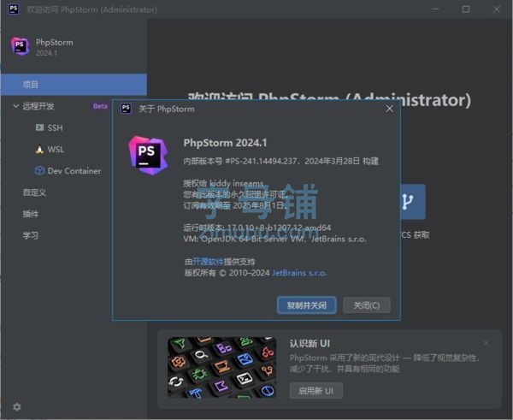This screenshot has width=513, height=420.
Task: Maximize the PhpStorm welcome window
Action: [x=466, y=9]
